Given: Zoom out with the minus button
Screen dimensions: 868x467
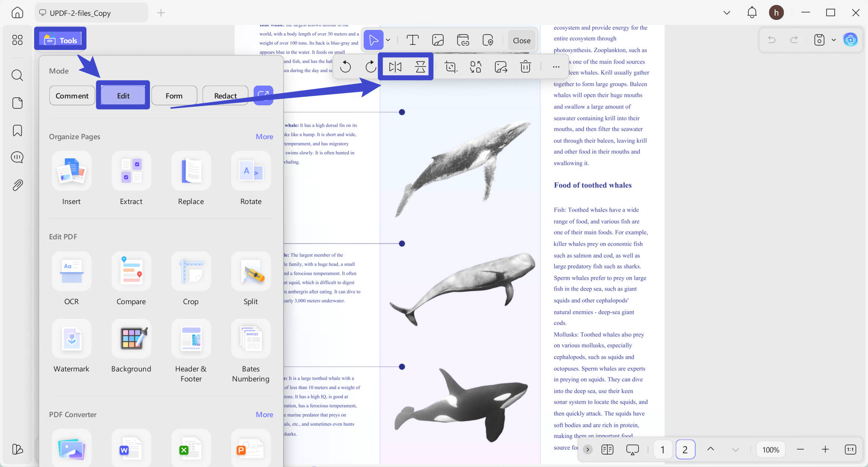Looking at the screenshot, I should click(x=800, y=449).
